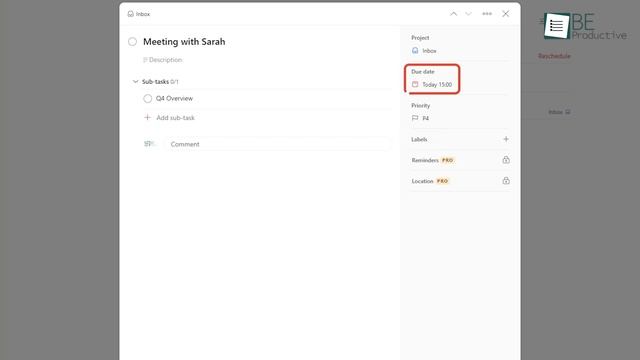Image resolution: width=640 pixels, height=360 pixels.
Task: Add a task description
Action: tap(162, 60)
